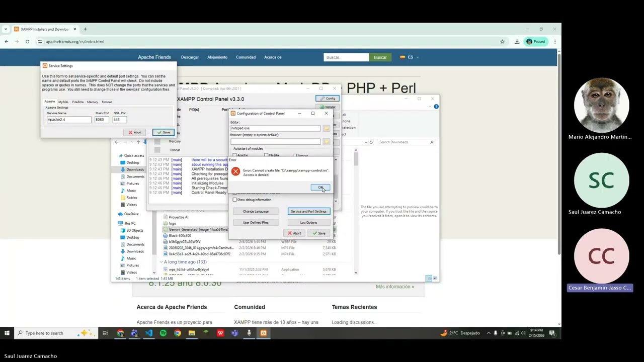Image resolution: width=644 pixels, height=362 pixels.
Task: Click the Más información link
Action: [395, 287]
